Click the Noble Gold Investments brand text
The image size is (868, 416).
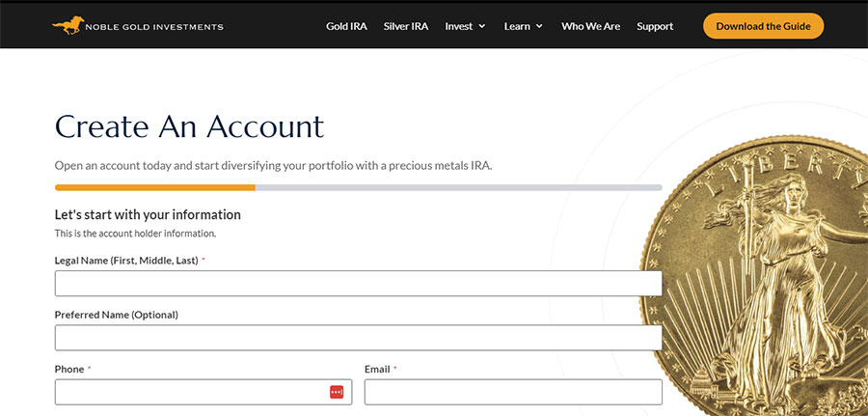tap(154, 27)
